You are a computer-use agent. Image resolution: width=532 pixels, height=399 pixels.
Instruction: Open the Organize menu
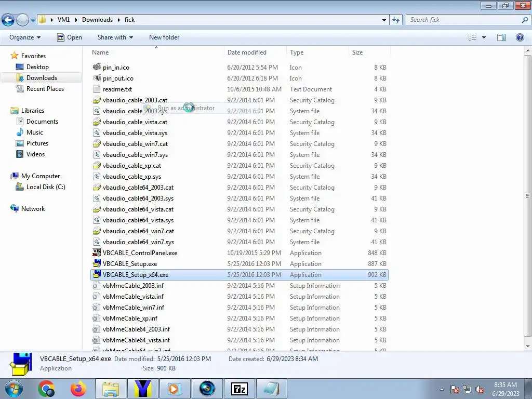pyautogui.click(x=25, y=37)
